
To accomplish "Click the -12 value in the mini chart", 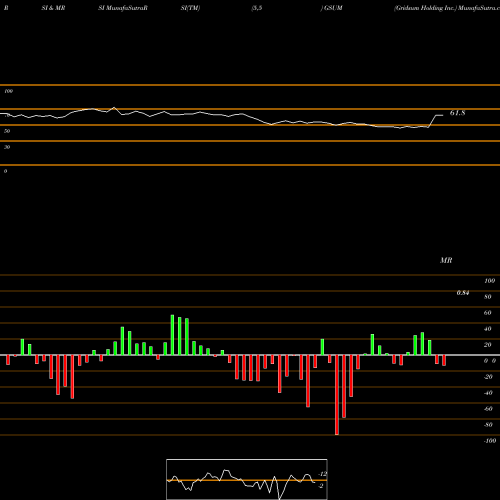I will (x=322, y=474).
